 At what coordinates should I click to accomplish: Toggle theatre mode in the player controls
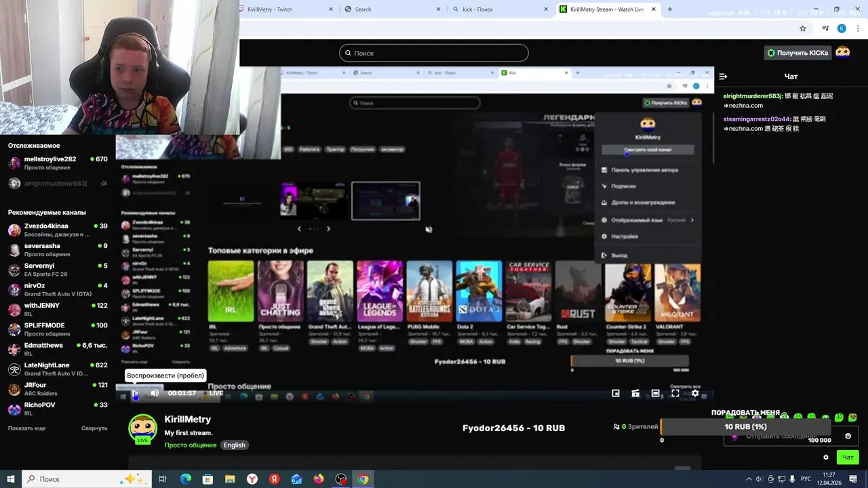pyautogui.click(x=655, y=393)
